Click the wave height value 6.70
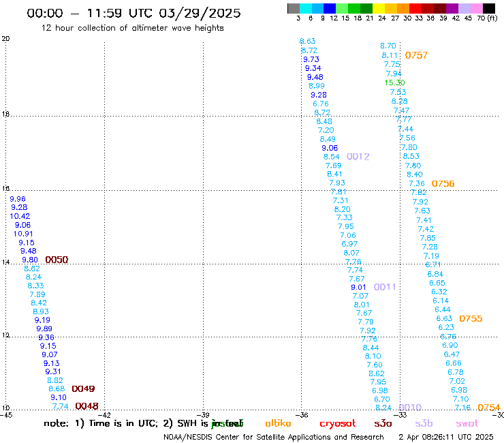 click(382, 399)
